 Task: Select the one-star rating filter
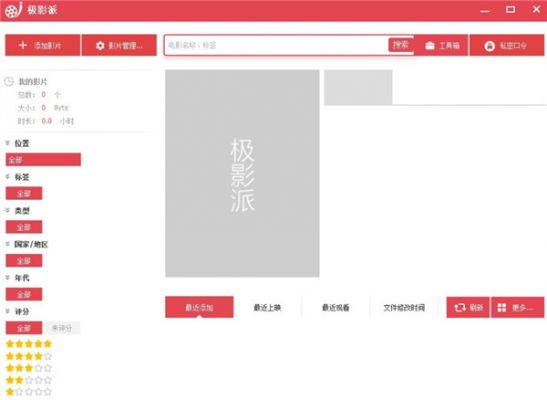[29, 392]
